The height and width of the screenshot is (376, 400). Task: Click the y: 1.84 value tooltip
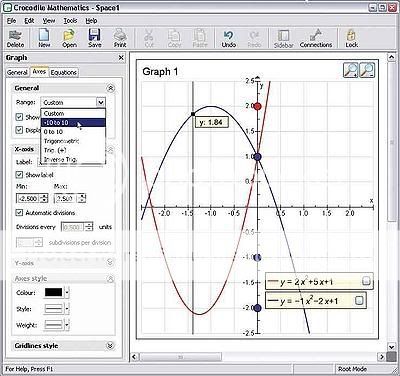211,122
